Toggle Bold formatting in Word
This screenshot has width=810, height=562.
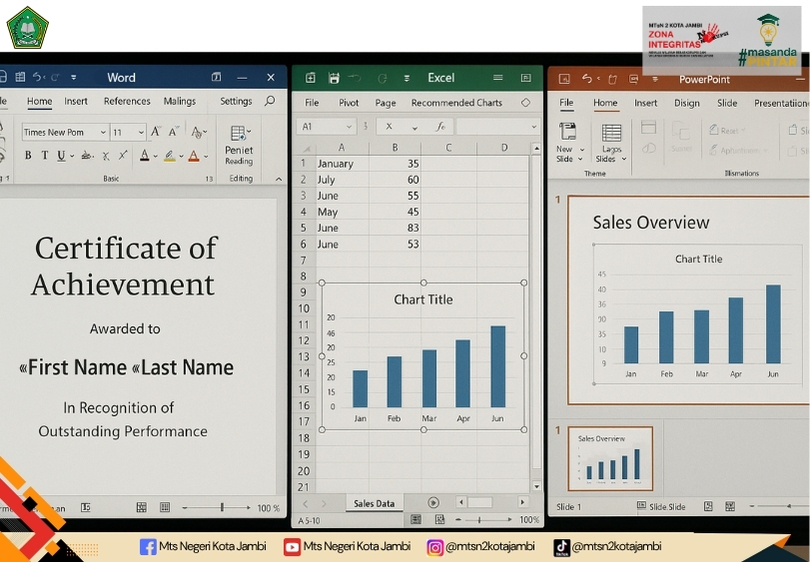[28, 155]
